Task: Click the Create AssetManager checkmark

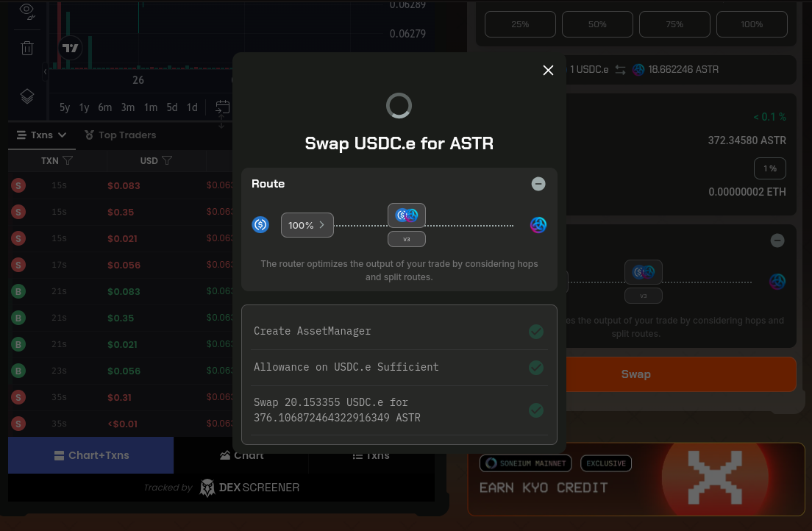Action: (536, 332)
